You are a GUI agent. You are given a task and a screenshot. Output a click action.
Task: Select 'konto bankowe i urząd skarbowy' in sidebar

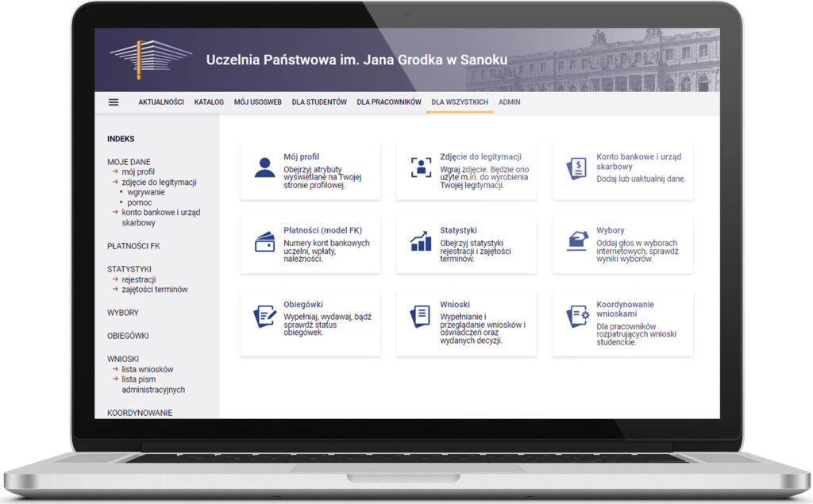(160, 217)
